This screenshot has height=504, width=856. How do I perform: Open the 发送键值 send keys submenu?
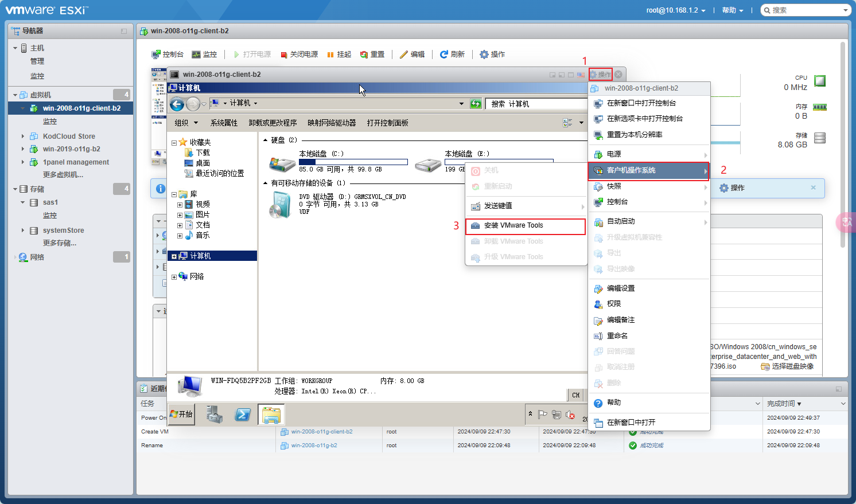526,206
